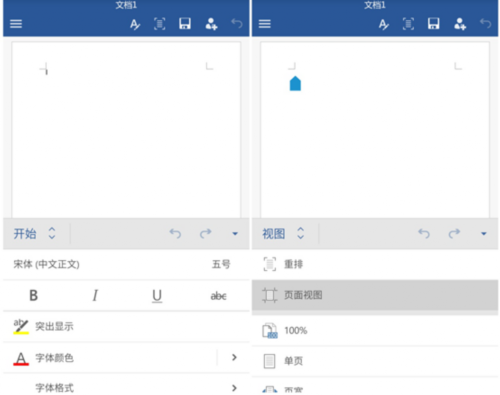Tap the text formatting pen icon in left screen
Viewport: 500px width, 395px height.
pyautogui.click(x=135, y=24)
